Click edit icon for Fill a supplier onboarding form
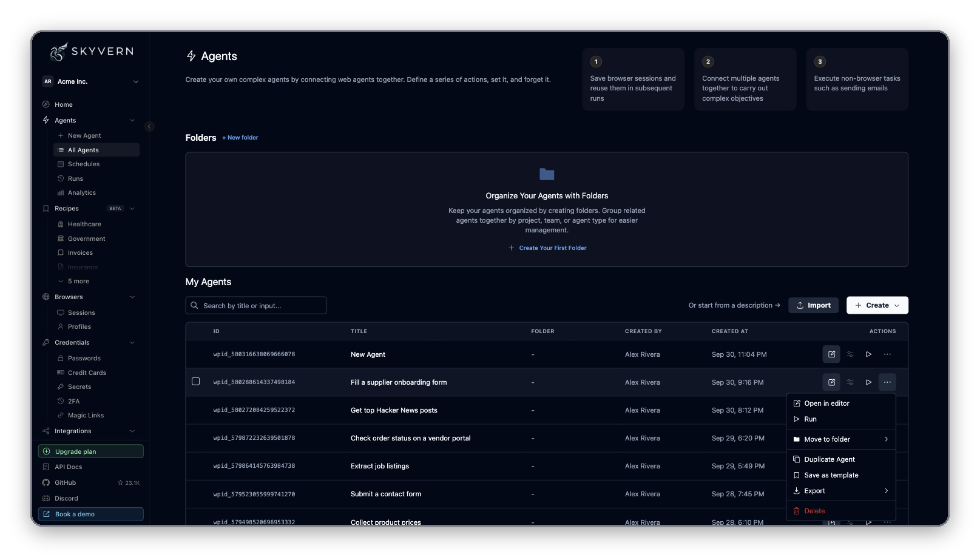 [x=831, y=382]
